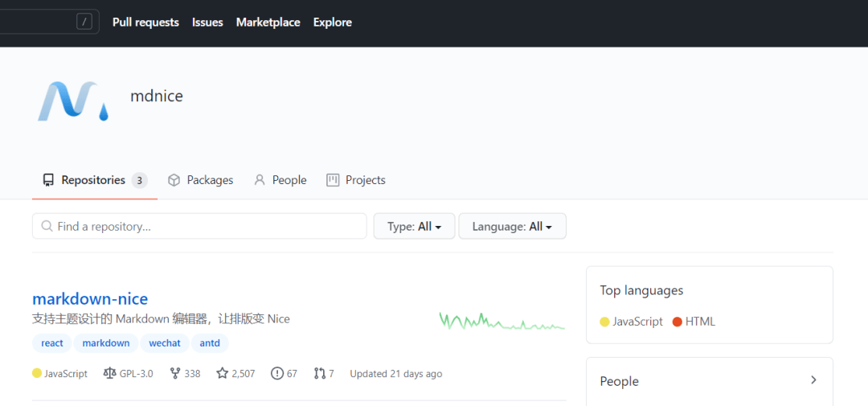This screenshot has height=406, width=868.
Task: Open the issues icon showing 67
Action: point(277,374)
